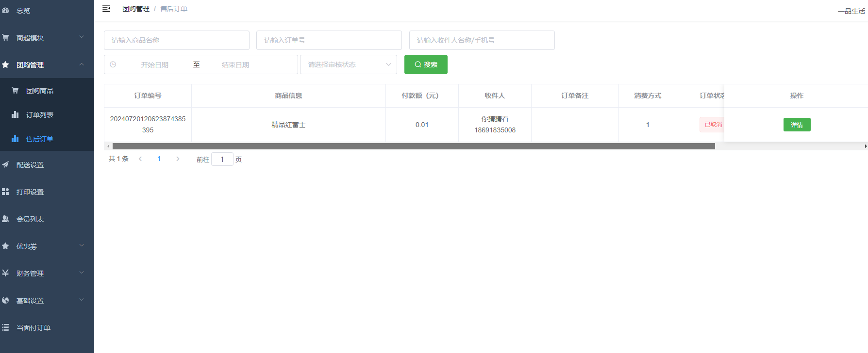Click the 会员列表 user icon
This screenshot has width=868, height=353.
pos(5,219)
